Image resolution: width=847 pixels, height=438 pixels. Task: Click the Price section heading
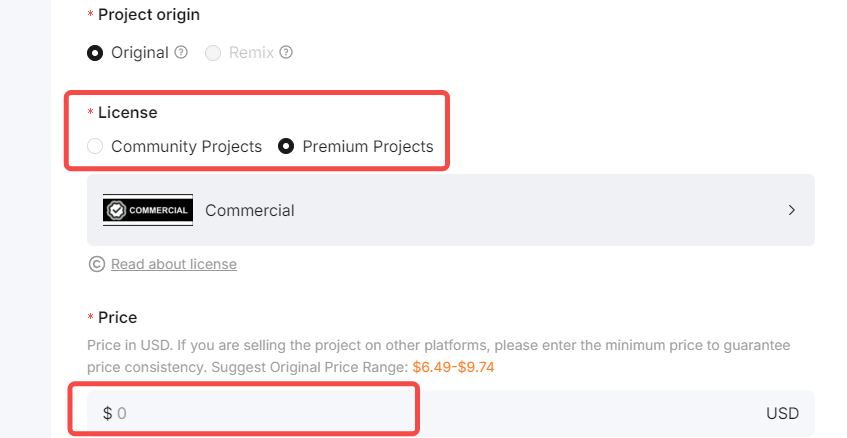click(x=117, y=318)
